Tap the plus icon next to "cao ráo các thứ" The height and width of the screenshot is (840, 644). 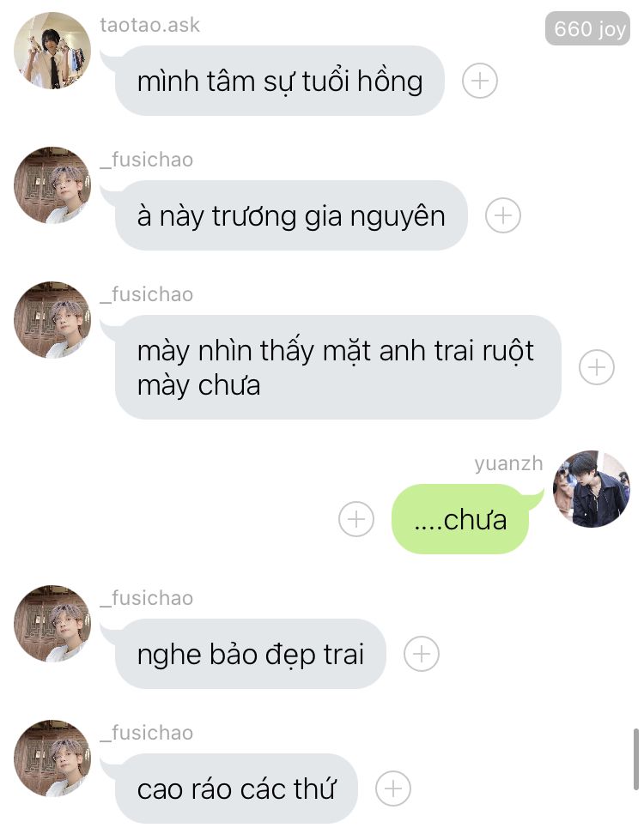(393, 788)
